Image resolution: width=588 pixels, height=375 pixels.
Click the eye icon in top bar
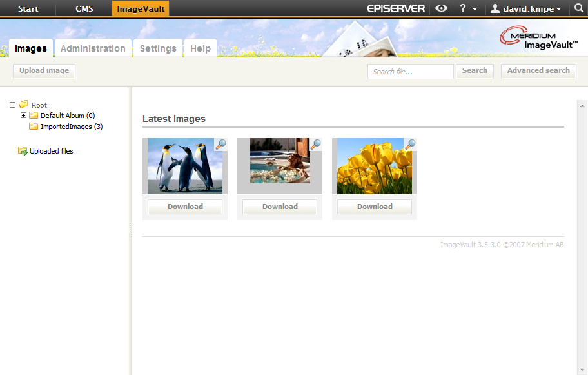click(x=441, y=8)
